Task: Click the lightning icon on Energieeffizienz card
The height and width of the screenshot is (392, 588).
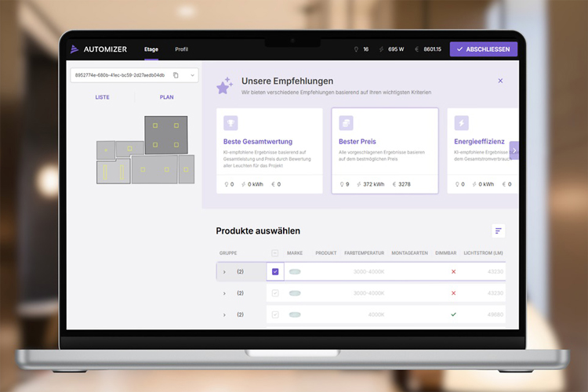Action: click(x=462, y=123)
